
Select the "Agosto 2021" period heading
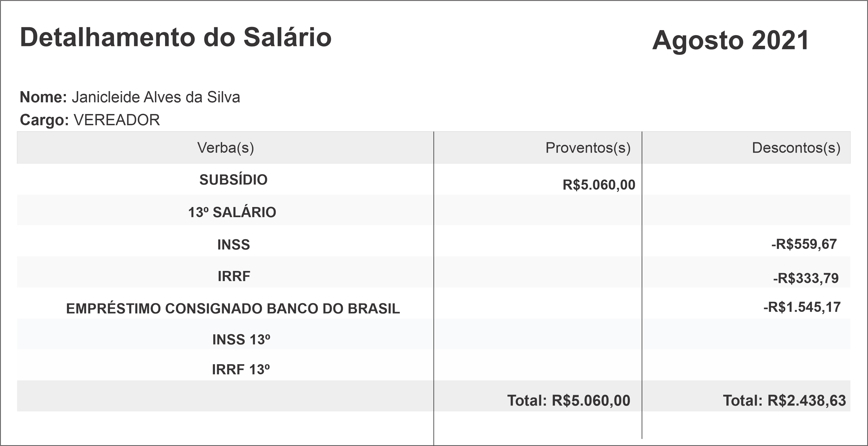coord(730,40)
